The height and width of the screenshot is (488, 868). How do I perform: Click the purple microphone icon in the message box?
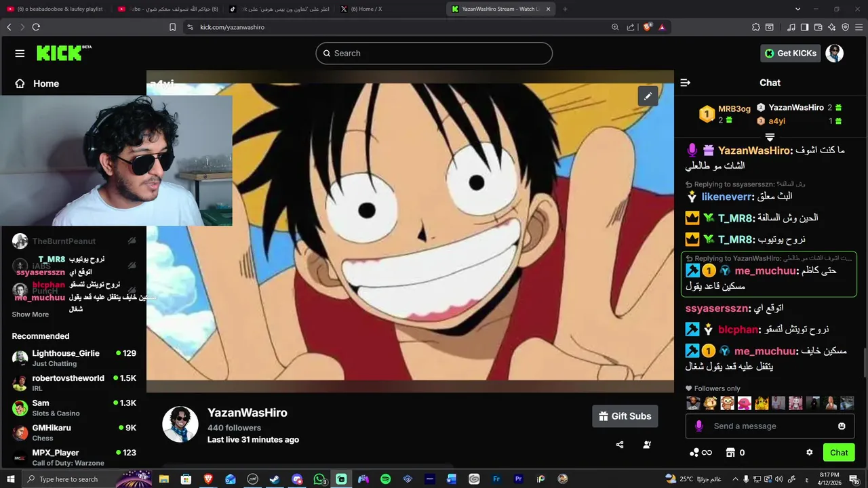[x=698, y=426]
